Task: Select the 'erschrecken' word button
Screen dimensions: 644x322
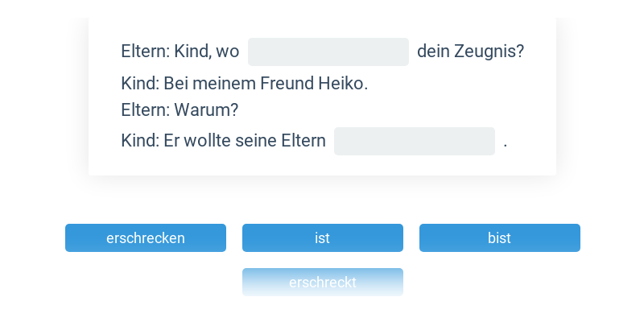Action: (x=146, y=237)
